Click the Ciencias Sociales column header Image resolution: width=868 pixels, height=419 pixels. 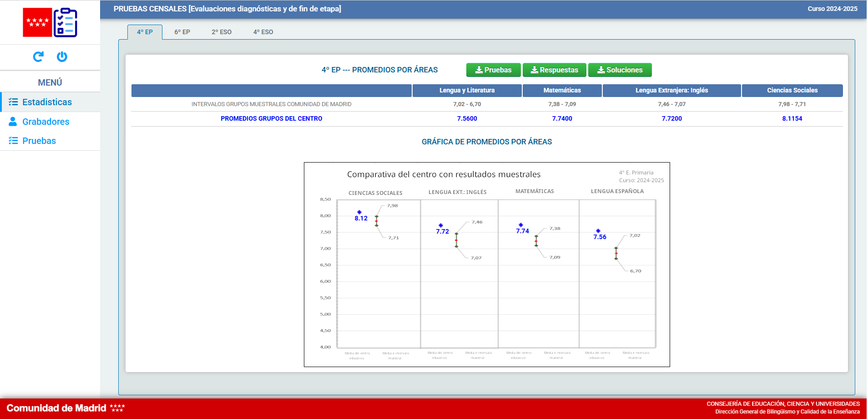(x=792, y=90)
